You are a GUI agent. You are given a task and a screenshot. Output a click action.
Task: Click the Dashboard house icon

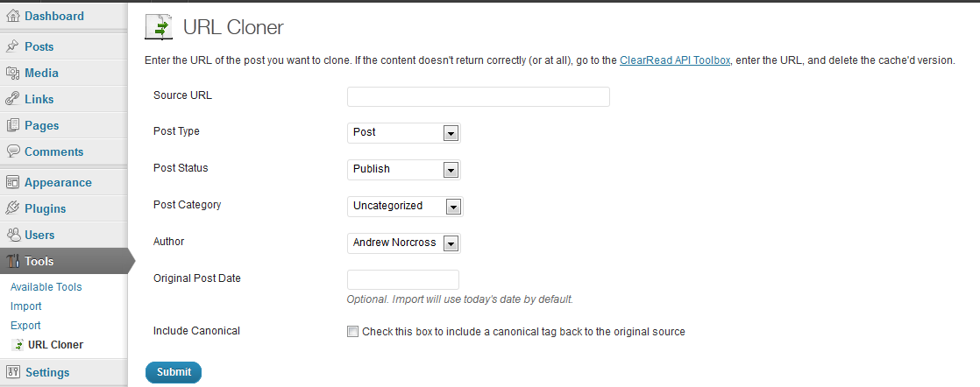coord(12,16)
